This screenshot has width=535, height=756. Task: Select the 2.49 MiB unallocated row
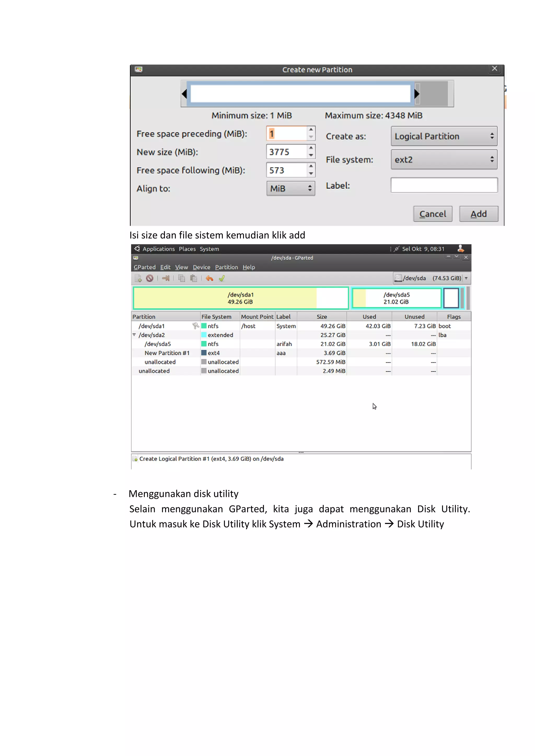pos(301,371)
